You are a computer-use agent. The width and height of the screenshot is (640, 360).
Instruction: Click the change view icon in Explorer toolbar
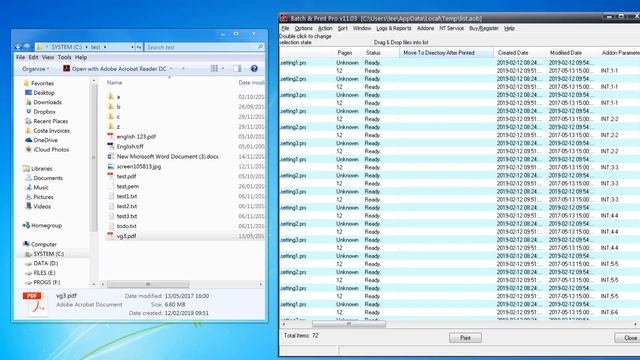click(214, 69)
